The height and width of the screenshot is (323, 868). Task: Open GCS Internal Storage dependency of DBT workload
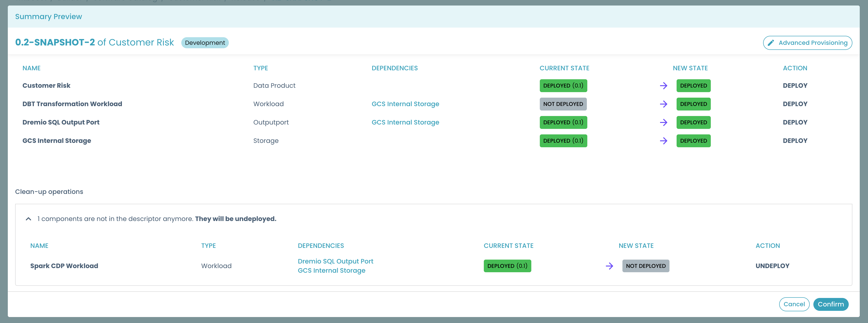pos(405,104)
